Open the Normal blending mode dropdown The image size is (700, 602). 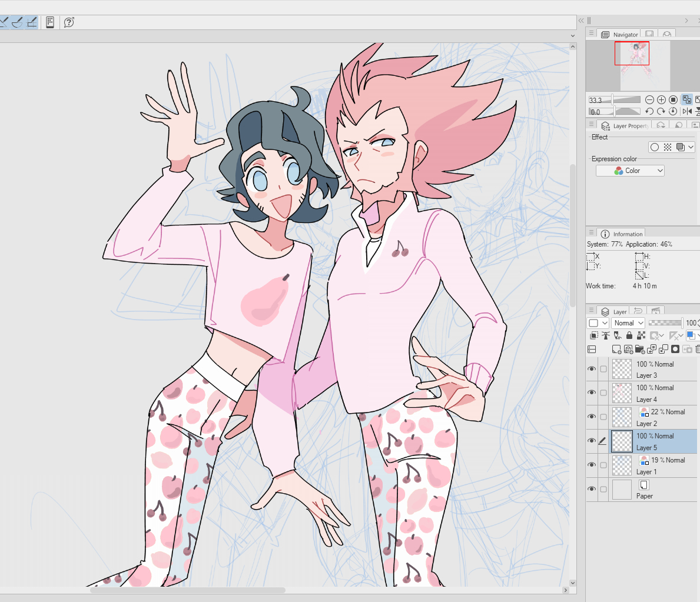[x=628, y=323]
